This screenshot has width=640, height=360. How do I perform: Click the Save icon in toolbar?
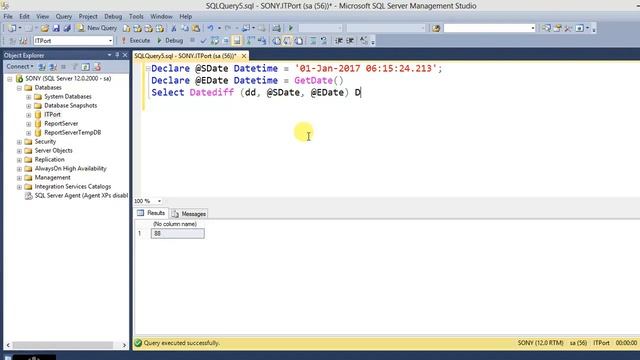click(56, 28)
